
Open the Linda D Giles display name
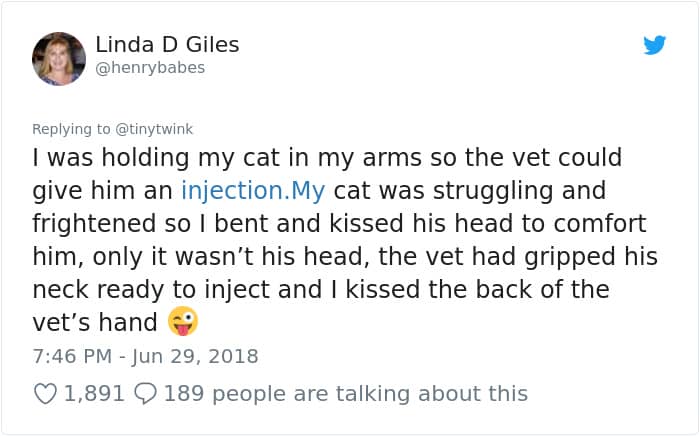coord(167,45)
